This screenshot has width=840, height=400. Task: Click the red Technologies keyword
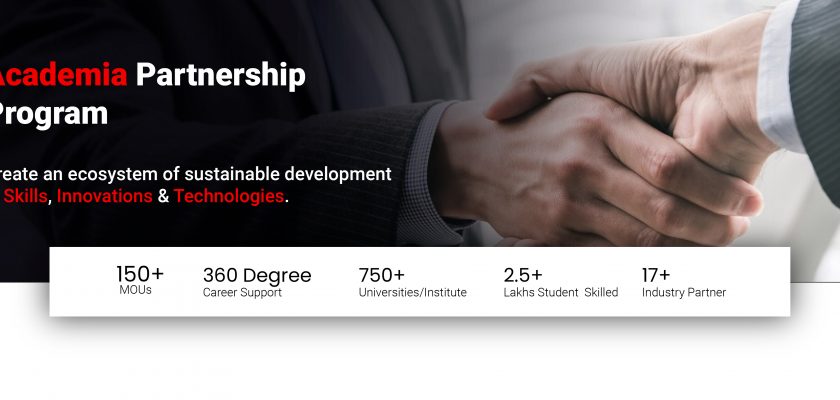tap(229, 197)
